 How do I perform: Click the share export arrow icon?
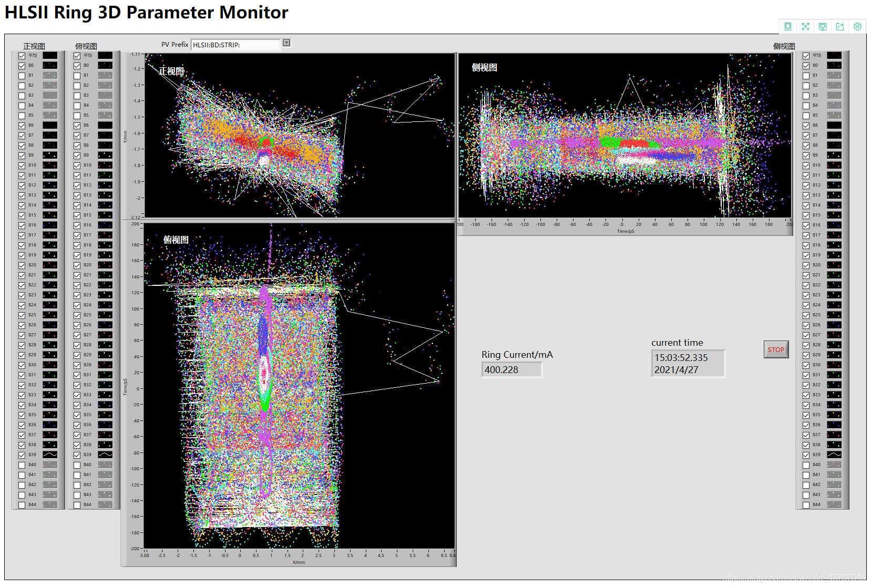pyautogui.click(x=840, y=26)
